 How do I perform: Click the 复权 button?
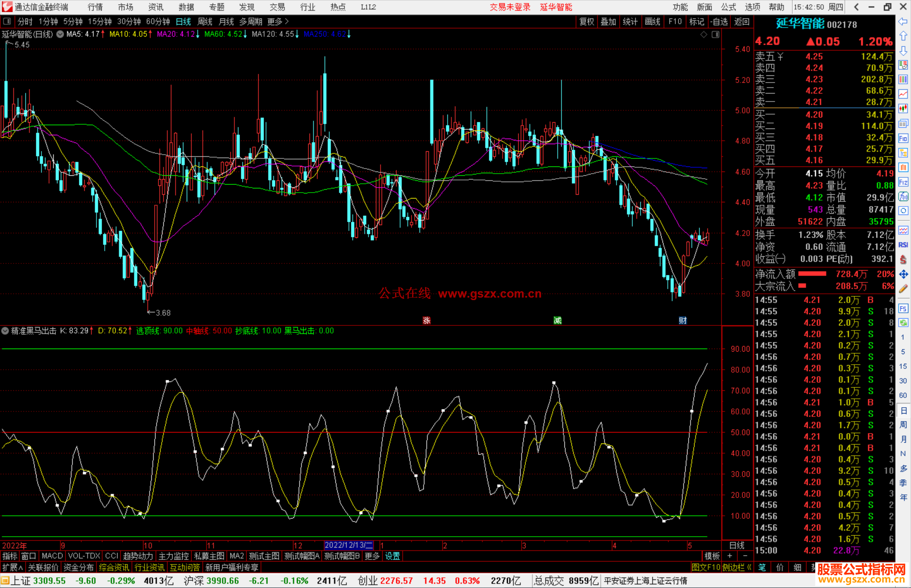[x=586, y=21]
